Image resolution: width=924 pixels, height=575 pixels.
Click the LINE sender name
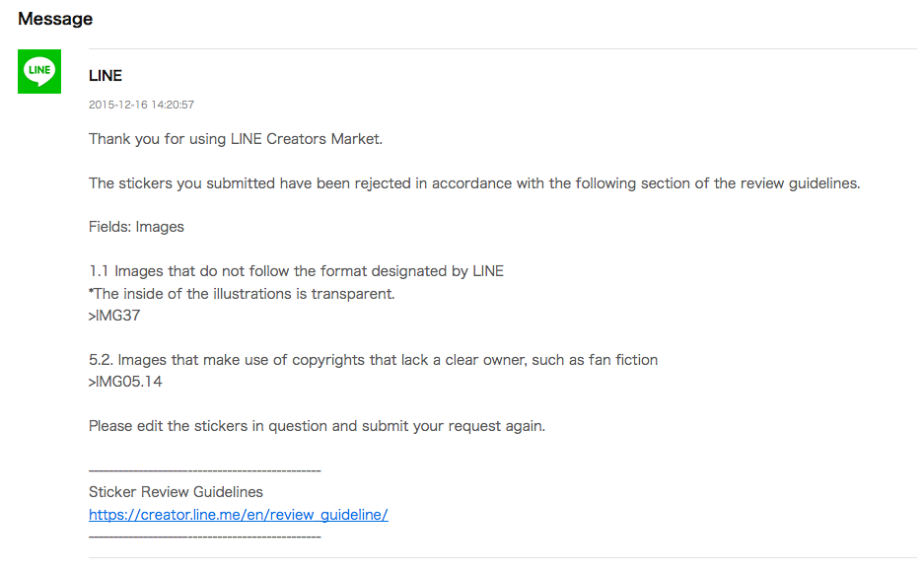(106, 76)
